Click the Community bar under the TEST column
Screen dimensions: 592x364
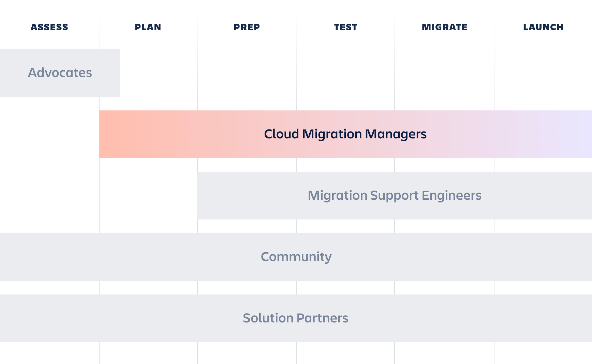tap(345, 257)
